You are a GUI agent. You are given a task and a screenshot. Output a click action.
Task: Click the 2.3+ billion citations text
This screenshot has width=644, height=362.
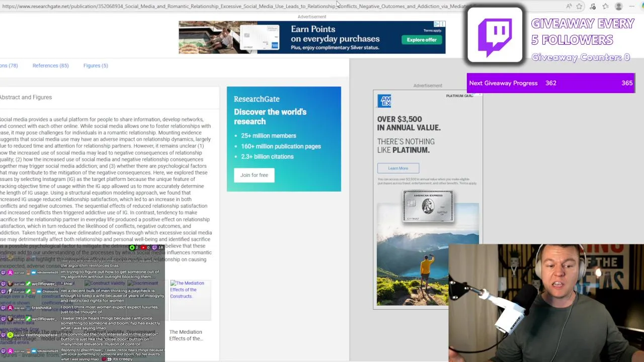click(x=267, y=156)
